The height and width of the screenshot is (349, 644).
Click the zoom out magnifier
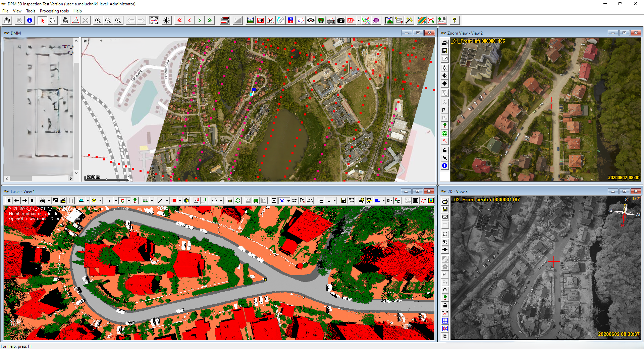(108, 20)
